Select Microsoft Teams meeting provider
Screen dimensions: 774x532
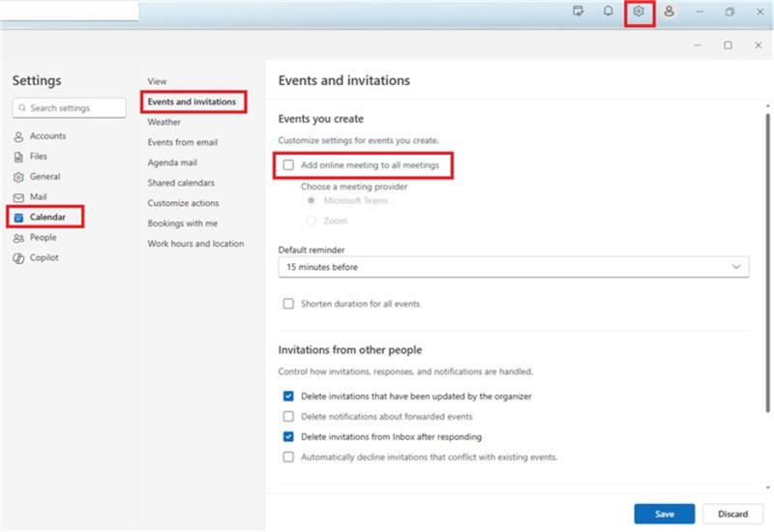311,200
